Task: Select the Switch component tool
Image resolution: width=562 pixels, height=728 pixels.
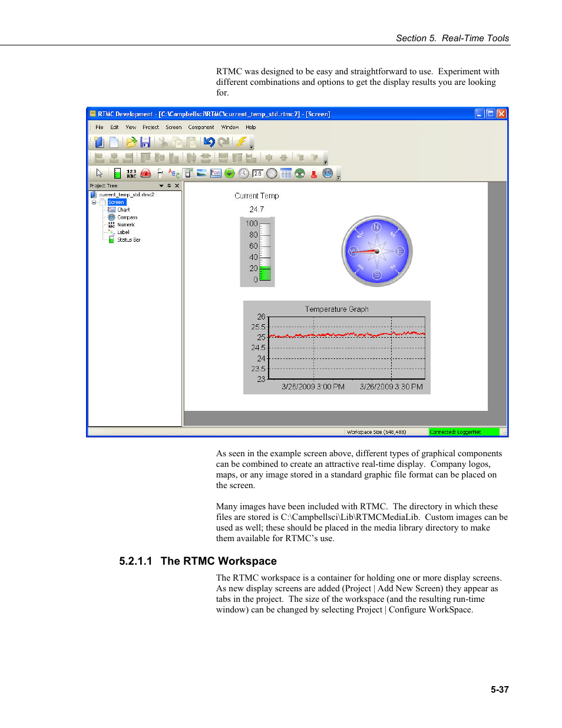Action: pyautogui.click(x=188, y=173)
